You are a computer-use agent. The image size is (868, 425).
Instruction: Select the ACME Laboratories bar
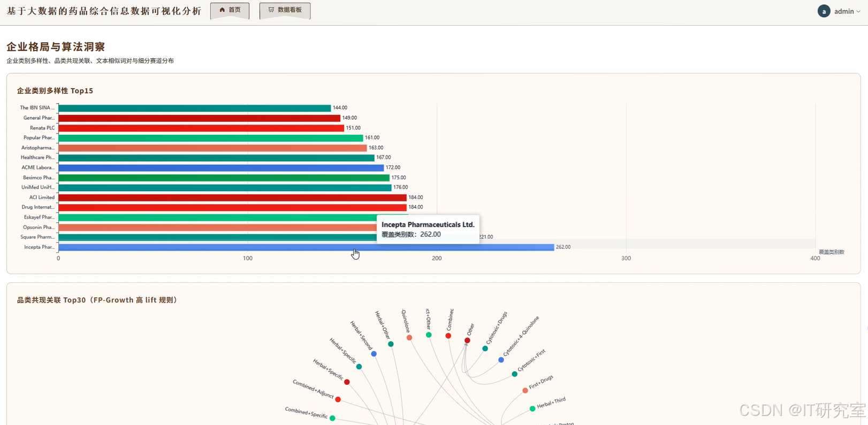[222, 168]
